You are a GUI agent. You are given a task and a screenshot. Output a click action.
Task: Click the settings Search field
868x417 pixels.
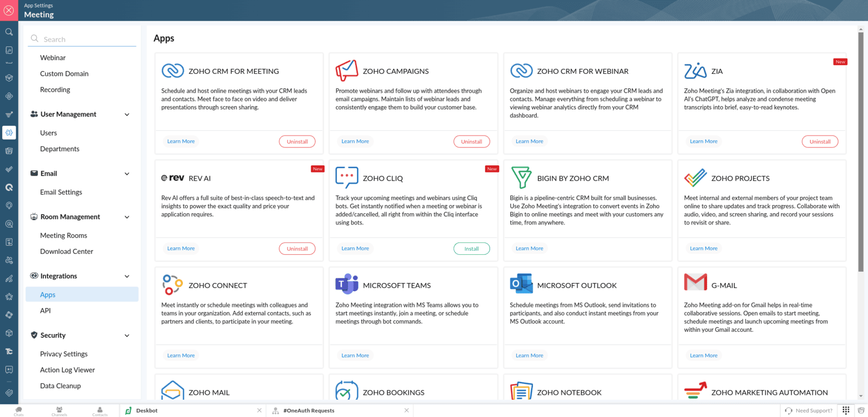pos(83,39)
